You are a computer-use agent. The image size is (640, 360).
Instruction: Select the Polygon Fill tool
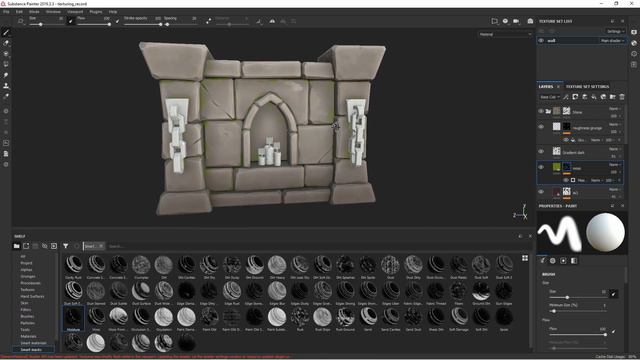click(x=6, y=64)
